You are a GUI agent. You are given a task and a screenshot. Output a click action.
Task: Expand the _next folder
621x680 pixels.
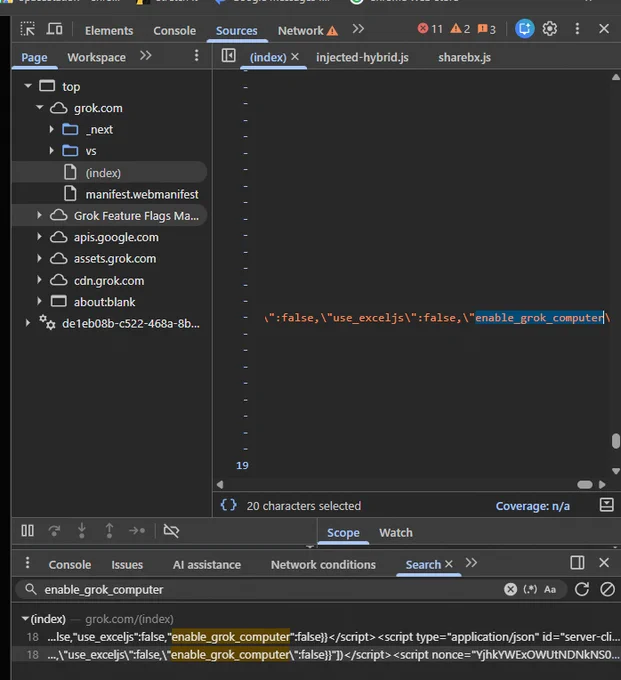tap(52, 129)
